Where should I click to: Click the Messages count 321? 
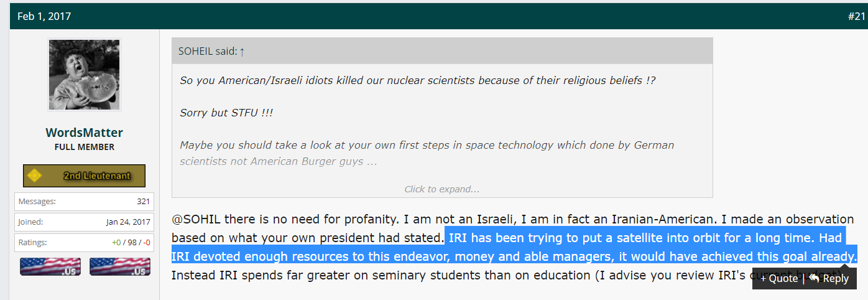(143, 201)
